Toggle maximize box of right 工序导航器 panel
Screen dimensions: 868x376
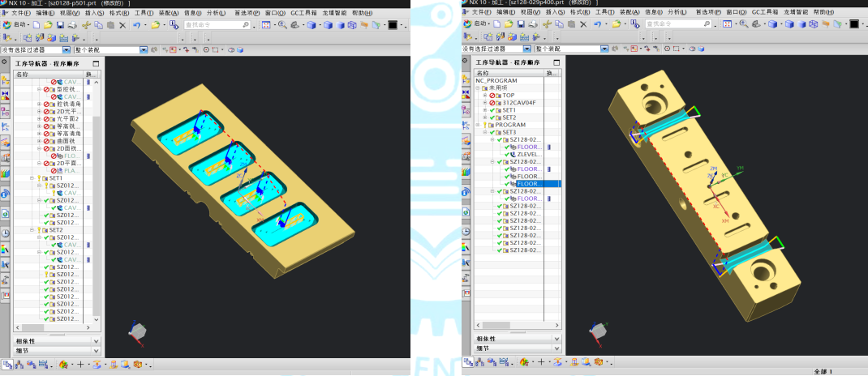pyautogui.click(x=556, y=62)
